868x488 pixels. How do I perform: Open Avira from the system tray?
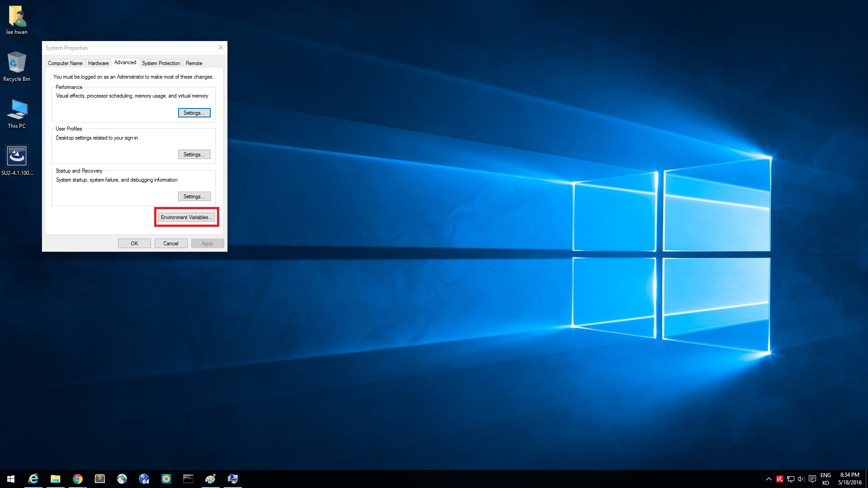(x=780, y=479)
